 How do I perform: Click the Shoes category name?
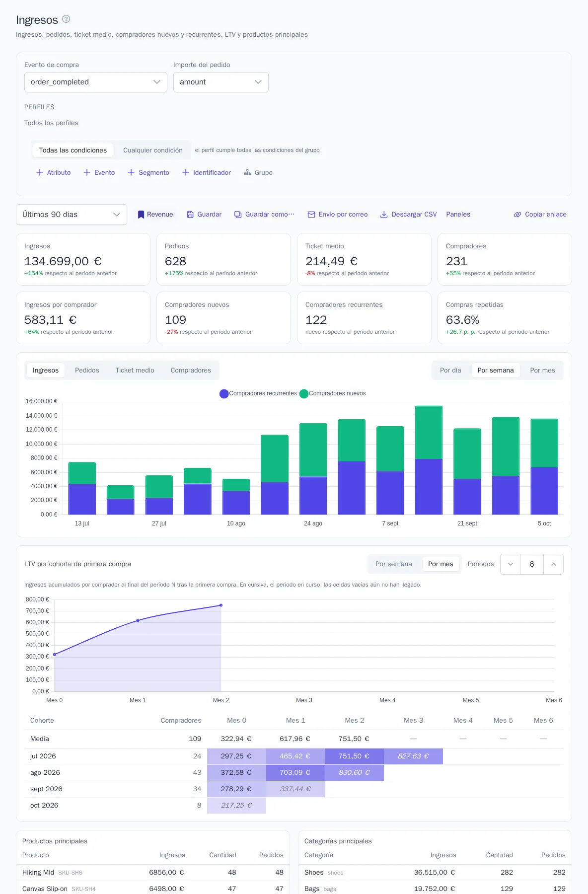pos(314,873)
